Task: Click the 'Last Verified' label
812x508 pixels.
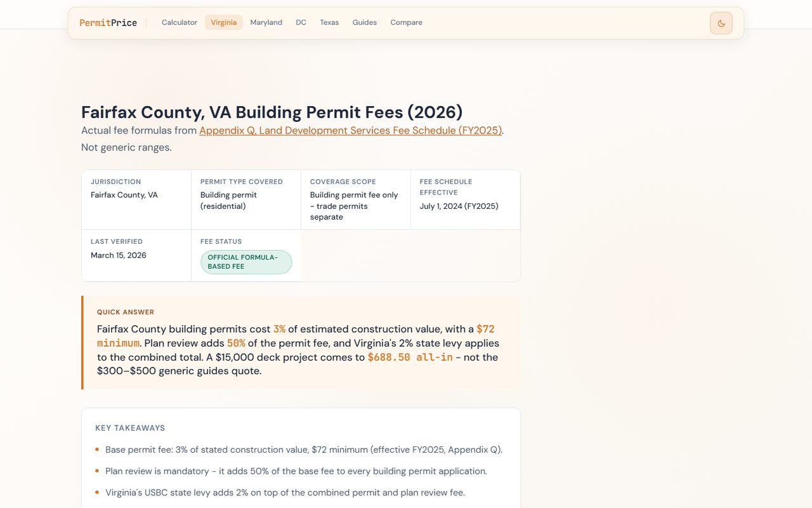Action: (117, 241)
